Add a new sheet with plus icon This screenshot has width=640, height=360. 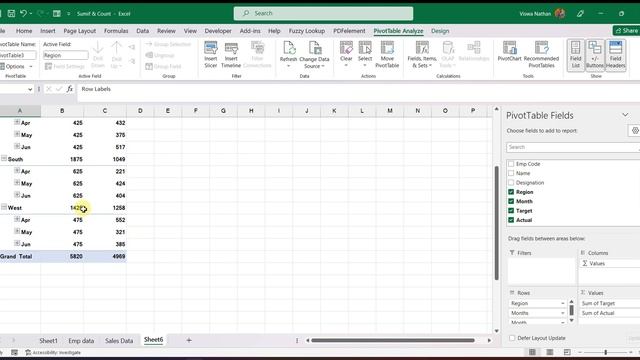[189, 340]
